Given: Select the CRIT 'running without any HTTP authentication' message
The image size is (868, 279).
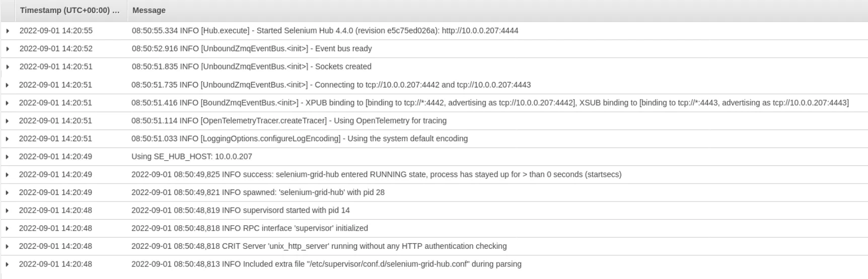Looking at the screenshot, I should [x=319, y=246].
